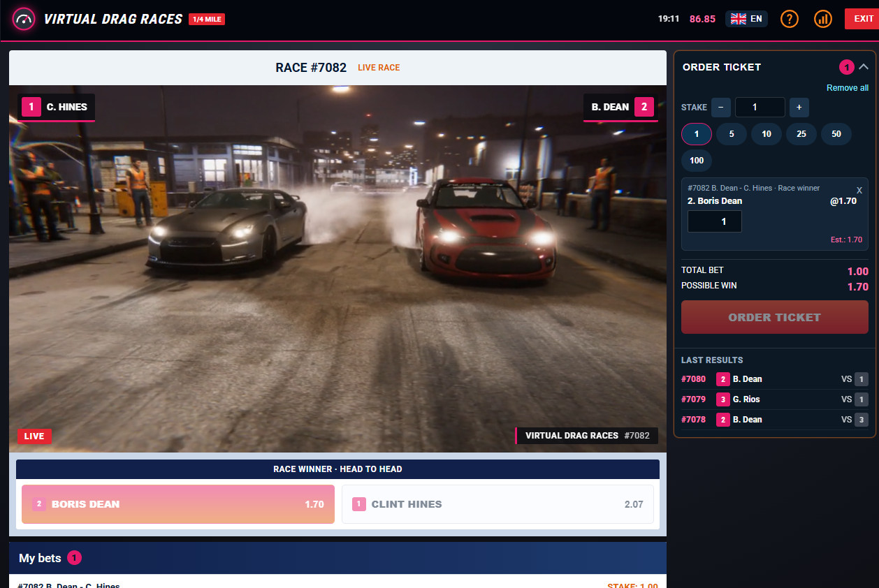Viewport: 879px width, 588px height.
Task: Click the UK flag language icon
Action: click(738, 19)
